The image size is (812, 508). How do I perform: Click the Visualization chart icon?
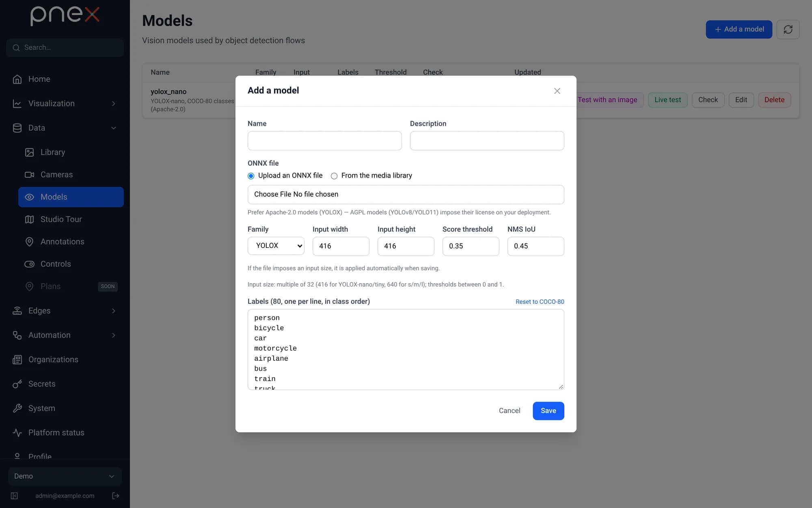point(17,104)
